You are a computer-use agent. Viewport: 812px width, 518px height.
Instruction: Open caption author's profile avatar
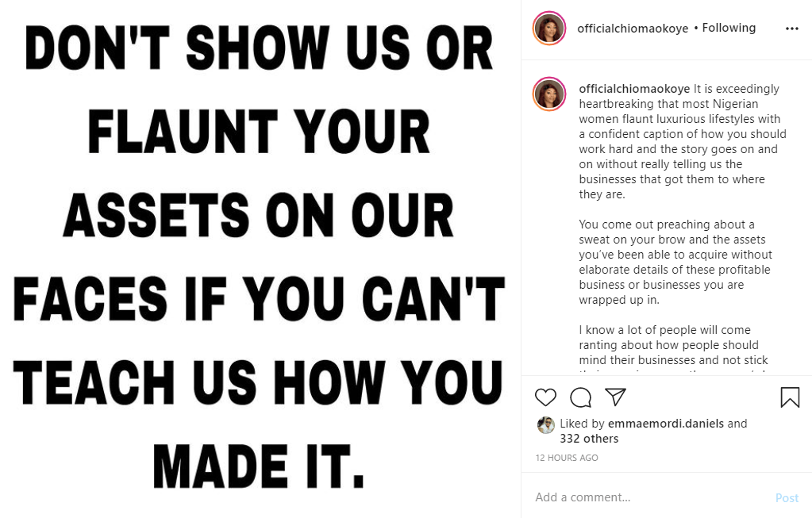pos(549,94)
